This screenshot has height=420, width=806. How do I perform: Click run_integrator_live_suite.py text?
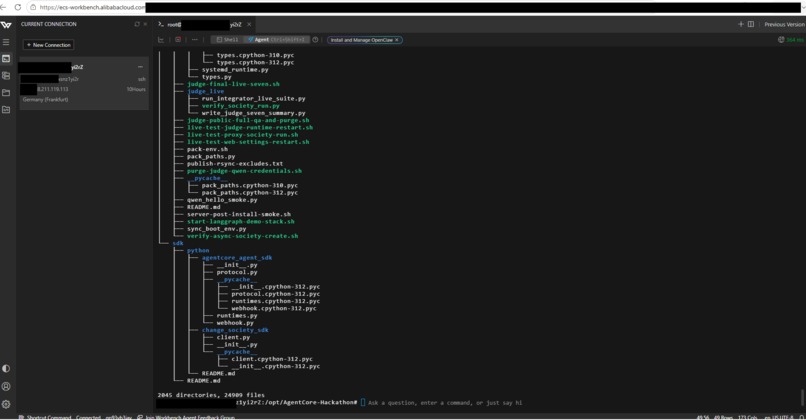pos(253,98)
